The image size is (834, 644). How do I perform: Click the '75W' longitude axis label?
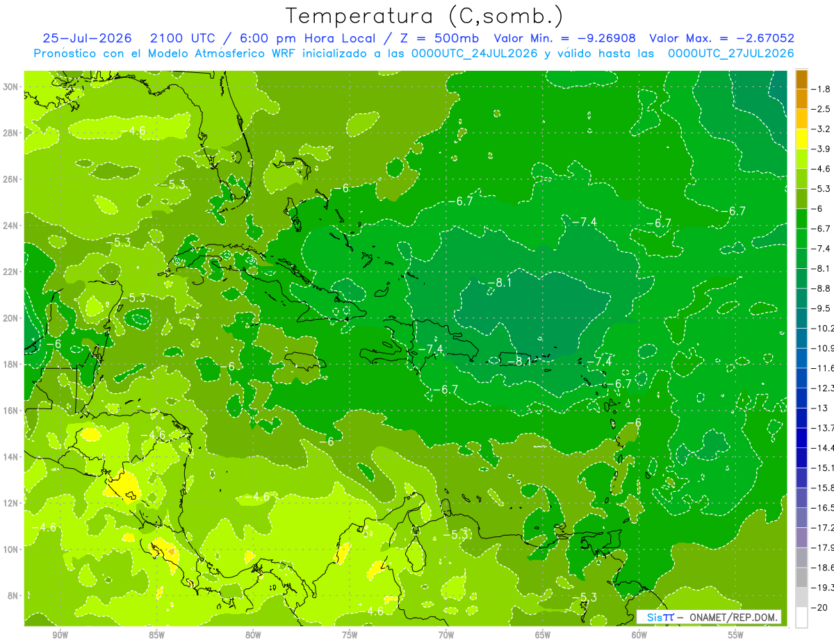pyautogui.click(x=350, y=635)
